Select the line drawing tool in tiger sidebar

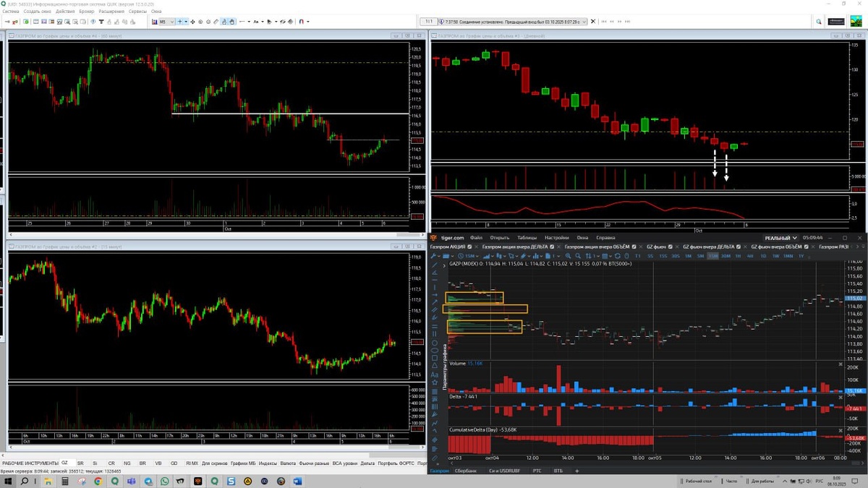[x=435, y=265]
